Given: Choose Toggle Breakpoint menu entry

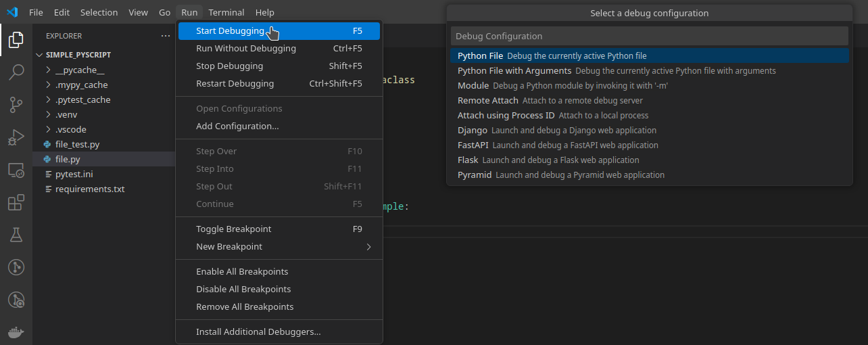Looking at the screenshot, I should [279, 229].
